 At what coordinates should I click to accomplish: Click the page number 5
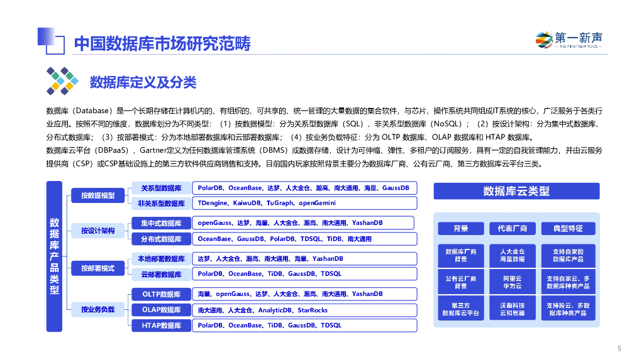point(619,348)
